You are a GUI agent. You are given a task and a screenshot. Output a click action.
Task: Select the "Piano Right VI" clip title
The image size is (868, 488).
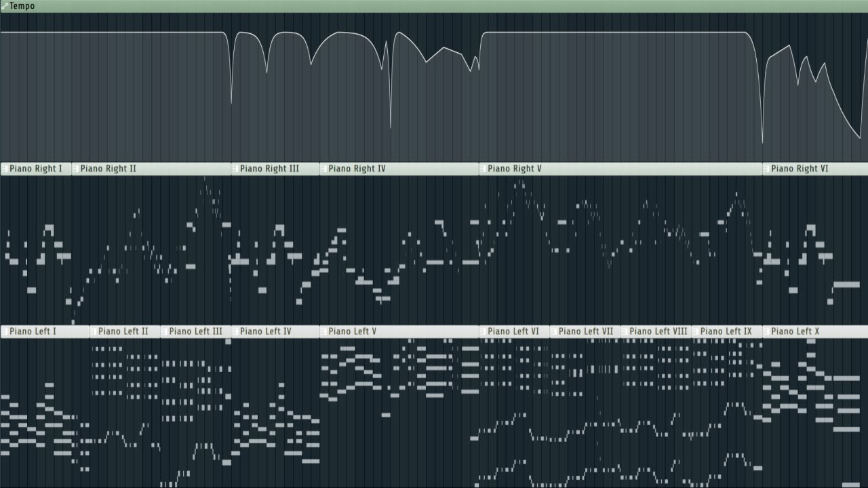(800, 169)
